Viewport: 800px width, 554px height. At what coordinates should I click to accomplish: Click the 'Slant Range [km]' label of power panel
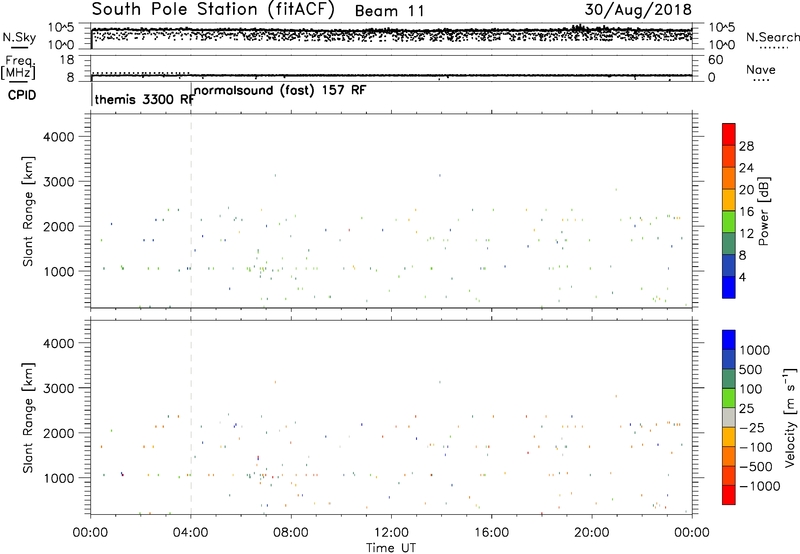click(x=28, y=211)
